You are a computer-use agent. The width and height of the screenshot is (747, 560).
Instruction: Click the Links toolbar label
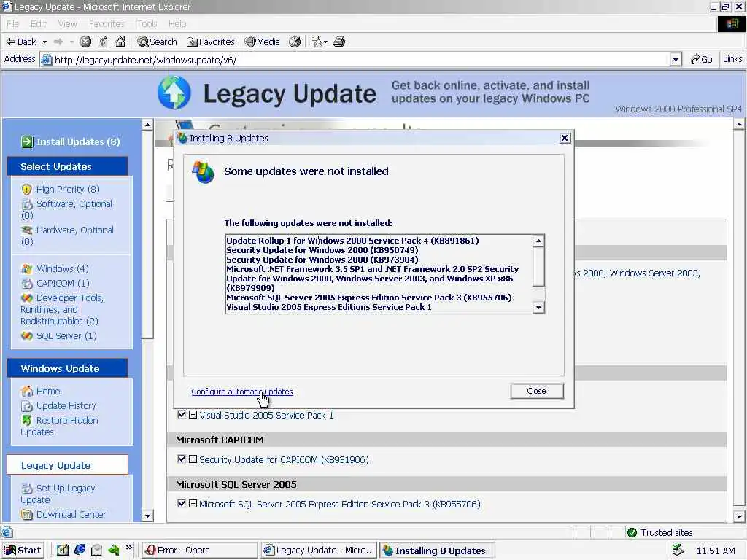(x=732, y=59)
